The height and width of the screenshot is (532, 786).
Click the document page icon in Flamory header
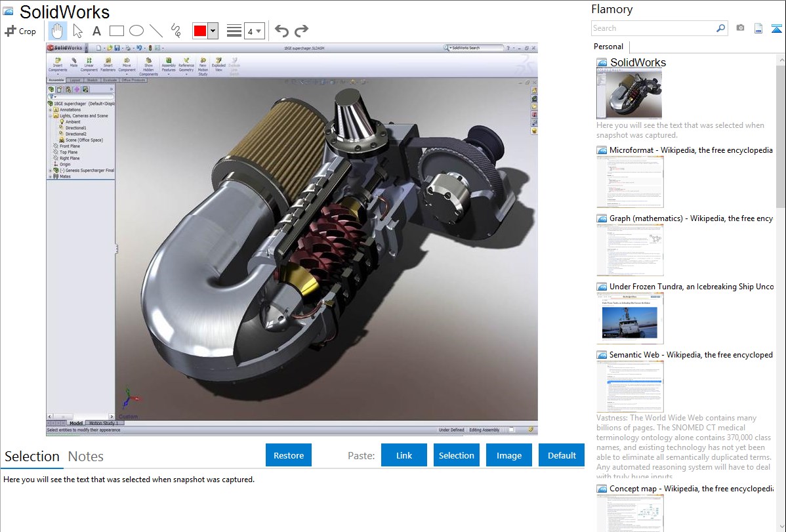point(758,28)
